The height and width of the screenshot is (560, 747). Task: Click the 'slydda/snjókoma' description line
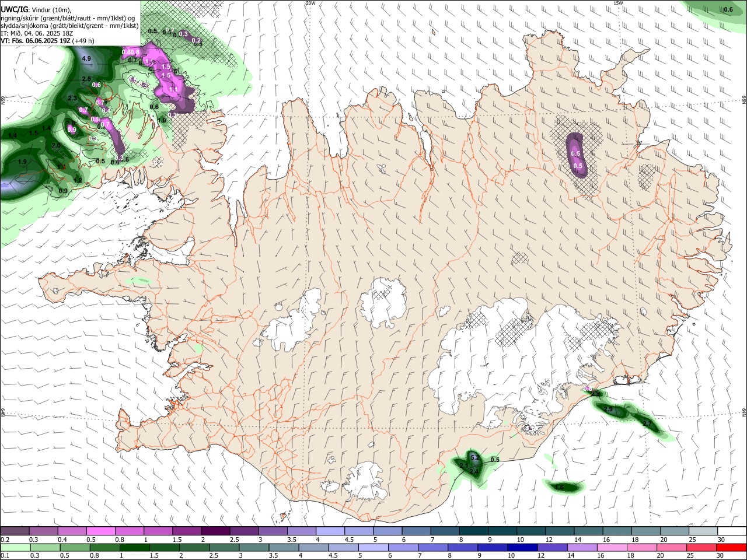70,26
